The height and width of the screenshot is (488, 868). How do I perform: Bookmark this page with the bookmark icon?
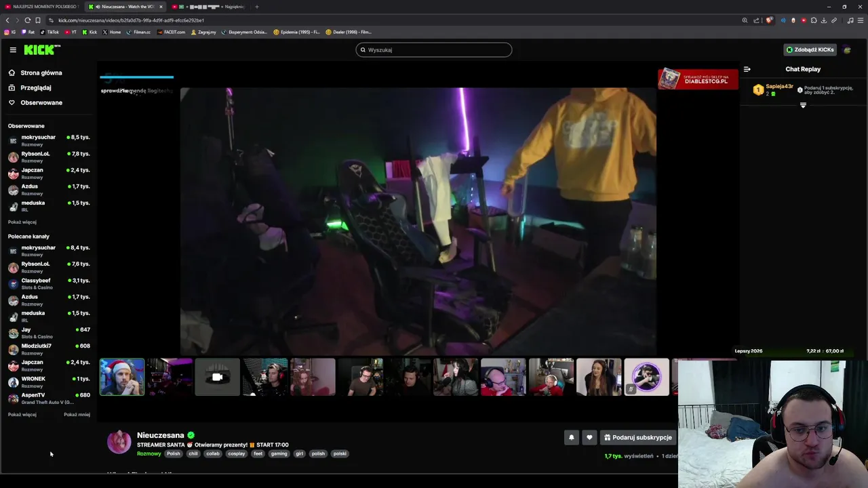(x=38, y=20)
